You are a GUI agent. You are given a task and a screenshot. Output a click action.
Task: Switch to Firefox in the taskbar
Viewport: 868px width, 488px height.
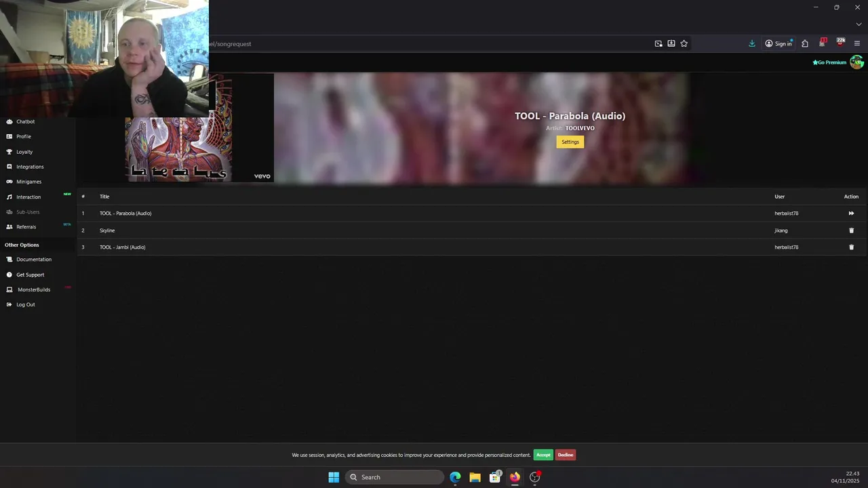pyautogui.click(x=515, y=477)
